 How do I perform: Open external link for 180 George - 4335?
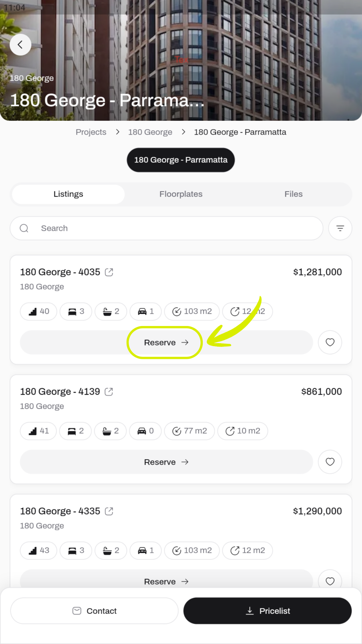pyautogui.click(x=109, y=511)
